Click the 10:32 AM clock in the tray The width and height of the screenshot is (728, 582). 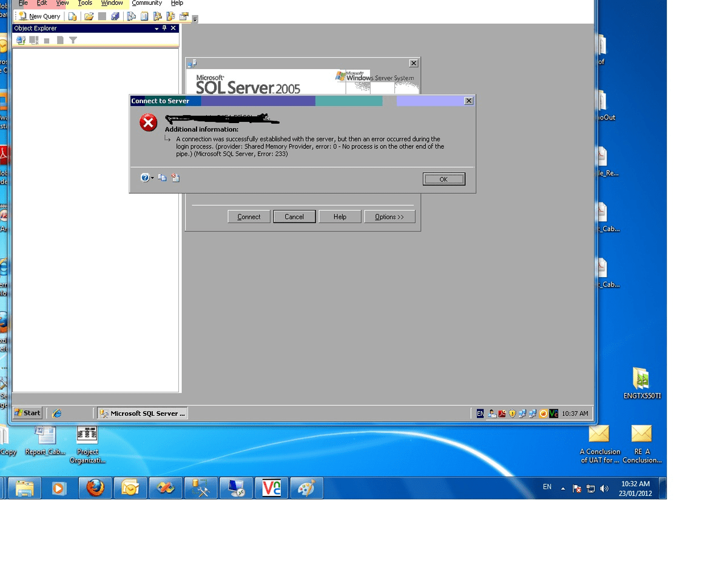click(x=635, y=484)
